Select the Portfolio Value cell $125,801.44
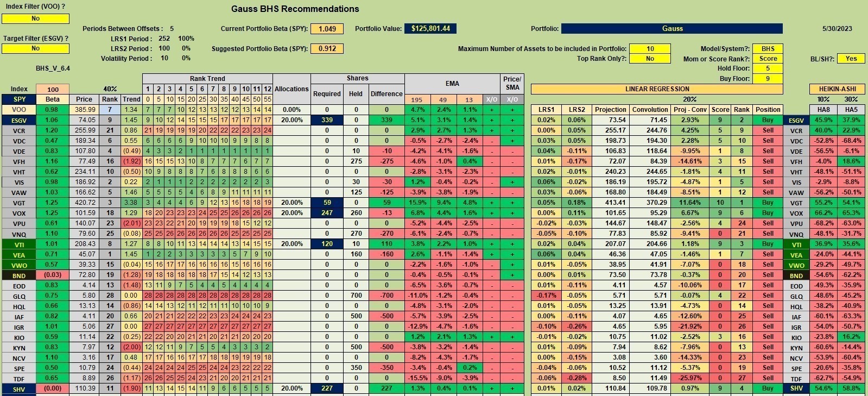 430,29
